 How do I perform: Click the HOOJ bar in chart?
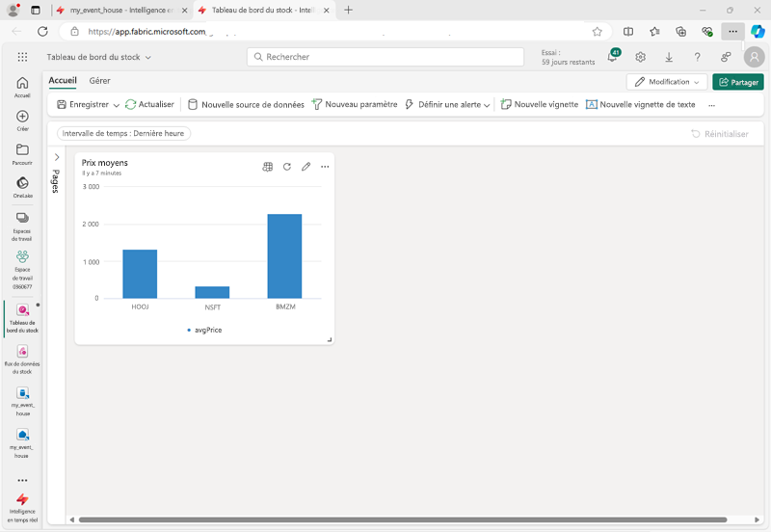point(140,274)
